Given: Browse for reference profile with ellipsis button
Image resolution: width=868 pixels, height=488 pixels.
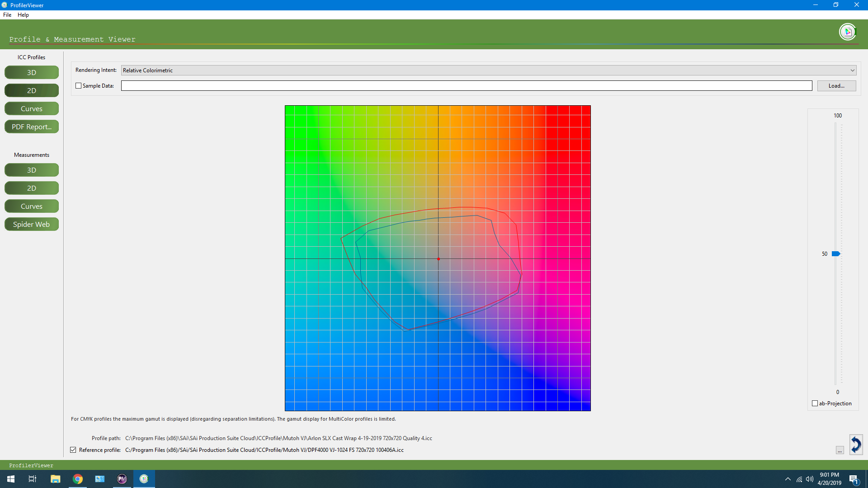Looking at the screenshot, I should point(840,450).
